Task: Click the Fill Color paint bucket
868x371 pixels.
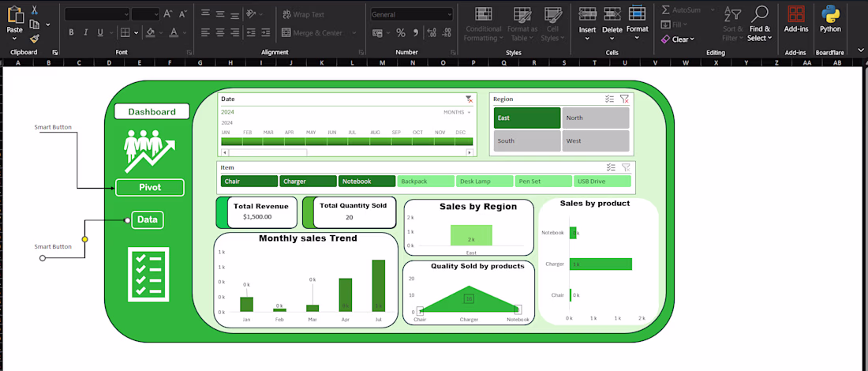Action: (x=152, y=32)
